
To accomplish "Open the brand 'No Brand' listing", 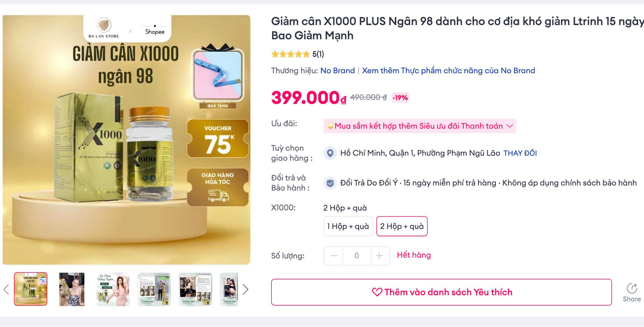I will click(338, 70).
